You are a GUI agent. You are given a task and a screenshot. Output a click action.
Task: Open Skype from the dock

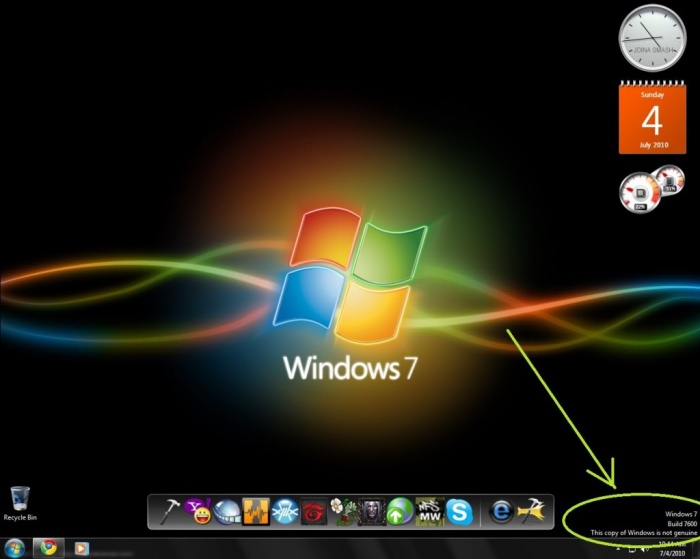point(459,512)
